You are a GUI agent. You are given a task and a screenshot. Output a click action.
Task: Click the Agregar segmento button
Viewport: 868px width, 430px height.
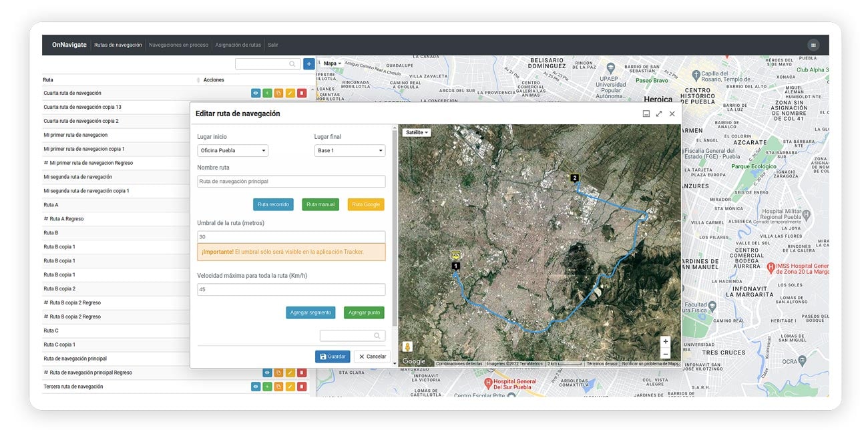[x=310, y=312]
